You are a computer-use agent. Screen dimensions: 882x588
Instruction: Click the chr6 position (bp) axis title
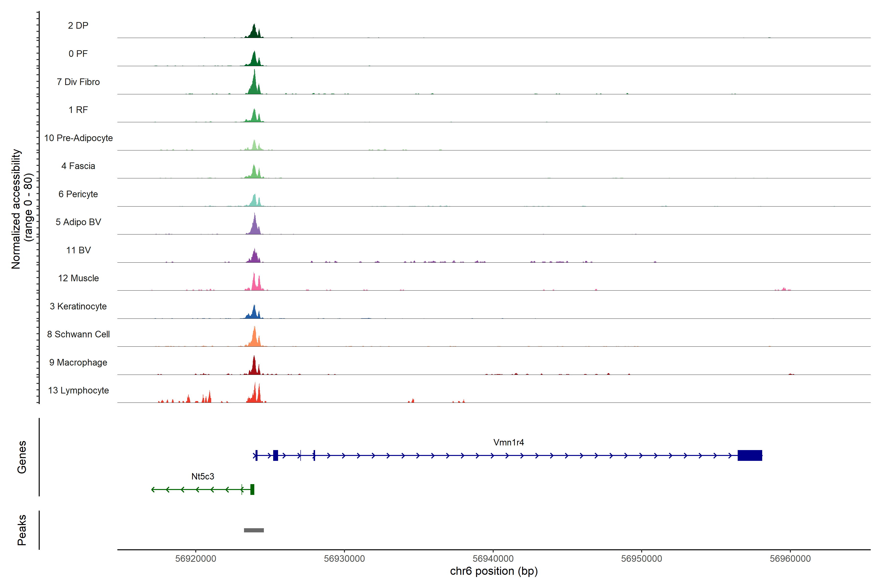(493, 571)
